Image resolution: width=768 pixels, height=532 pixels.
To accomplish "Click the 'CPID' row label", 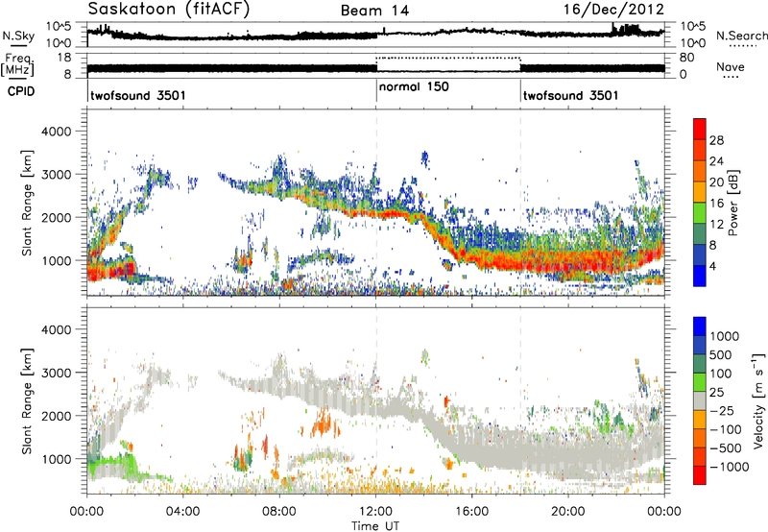I will (x=21, y=91).
